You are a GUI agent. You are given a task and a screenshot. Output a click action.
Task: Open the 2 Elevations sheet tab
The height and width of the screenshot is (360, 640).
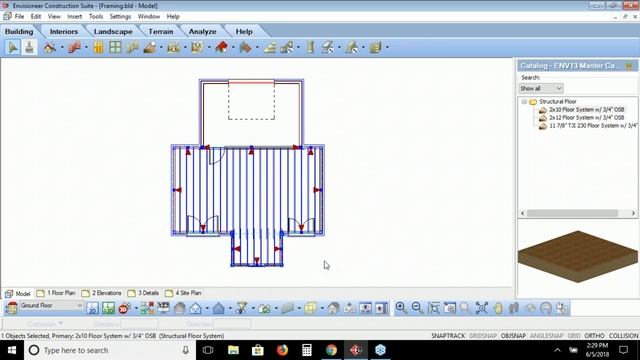[x=102, y=293]
